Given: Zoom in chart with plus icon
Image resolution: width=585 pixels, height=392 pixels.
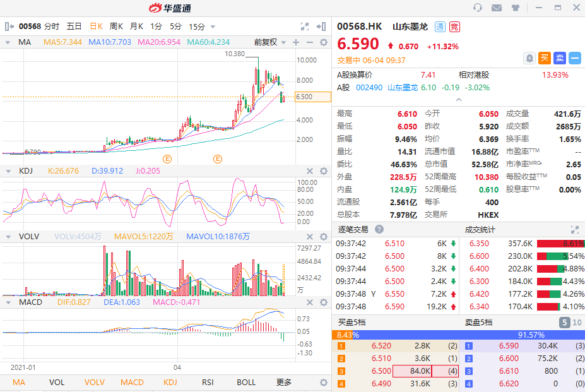Looking at the screenshot, I should click(x=296, y=42).
